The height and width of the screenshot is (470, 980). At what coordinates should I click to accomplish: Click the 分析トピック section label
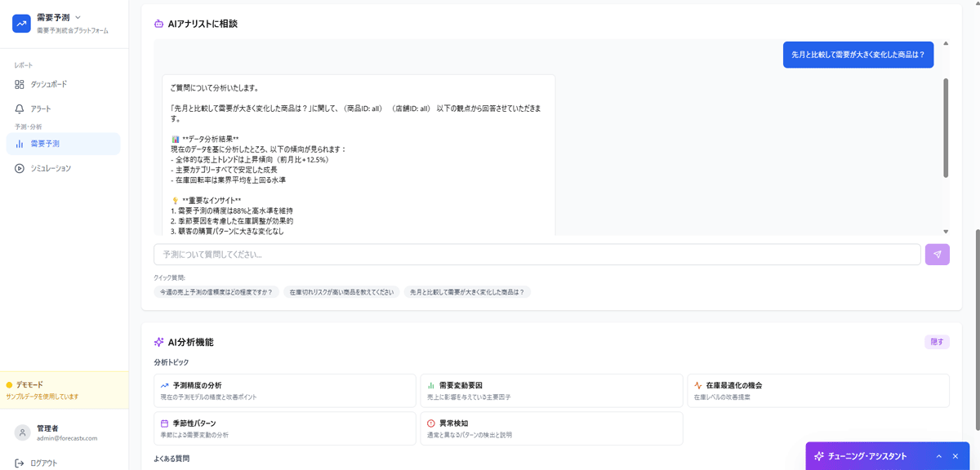tap(171, 362)
